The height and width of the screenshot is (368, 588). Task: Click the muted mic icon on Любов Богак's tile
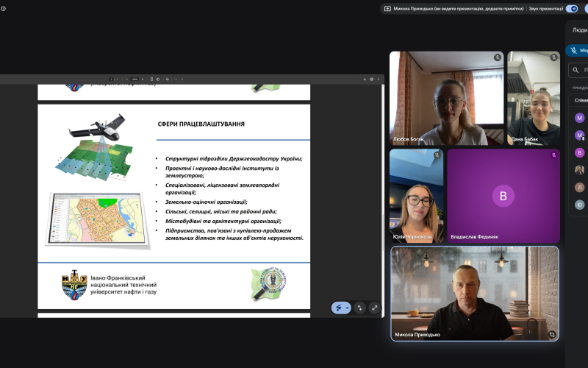tap(498, 57)
